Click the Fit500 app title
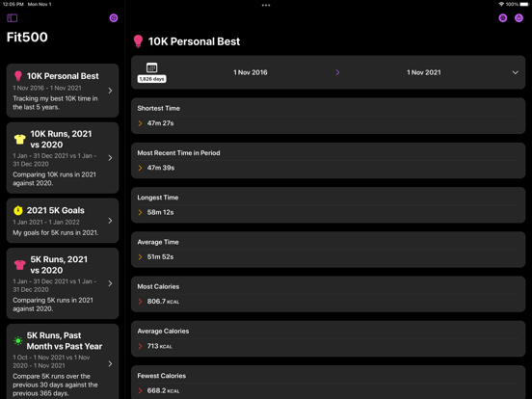 [27, 37]
